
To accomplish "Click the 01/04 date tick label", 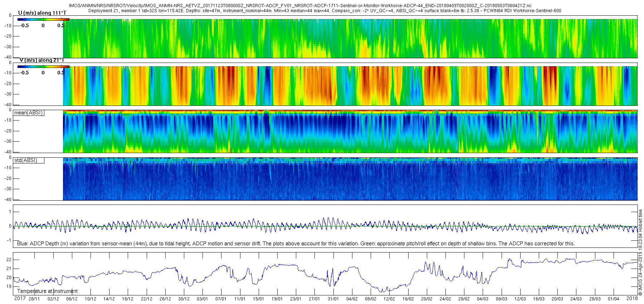I will tap(613, 299).
